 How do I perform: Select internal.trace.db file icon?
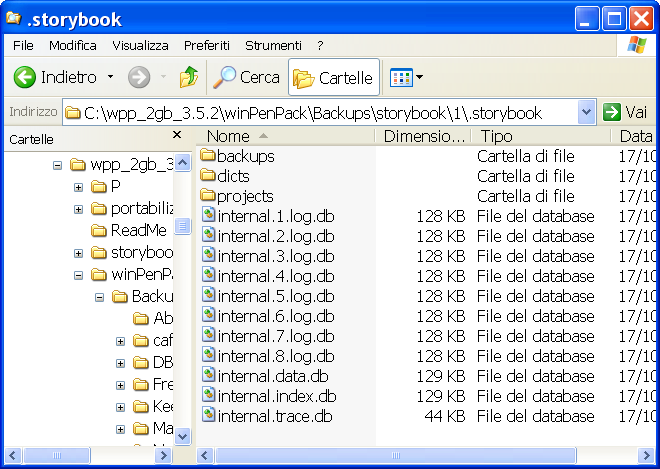pyautogui.click(x=209, y=415)
